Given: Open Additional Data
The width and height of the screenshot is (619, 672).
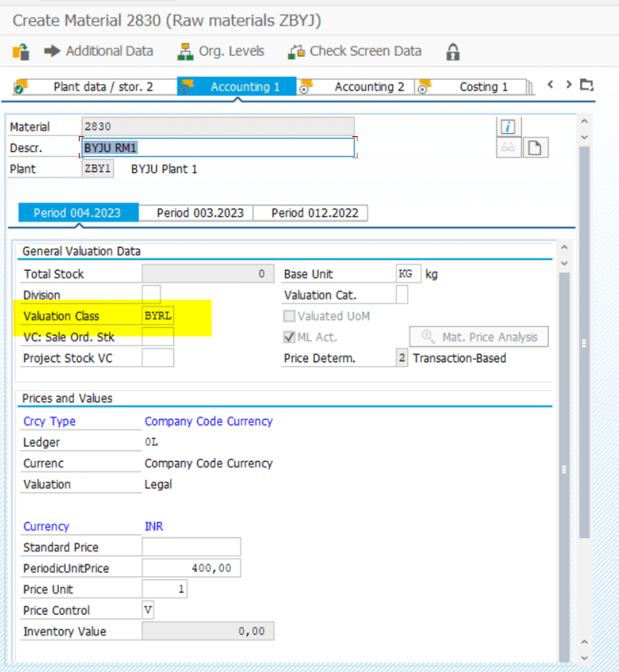Looking at the screenshot, I should [98, 51].
